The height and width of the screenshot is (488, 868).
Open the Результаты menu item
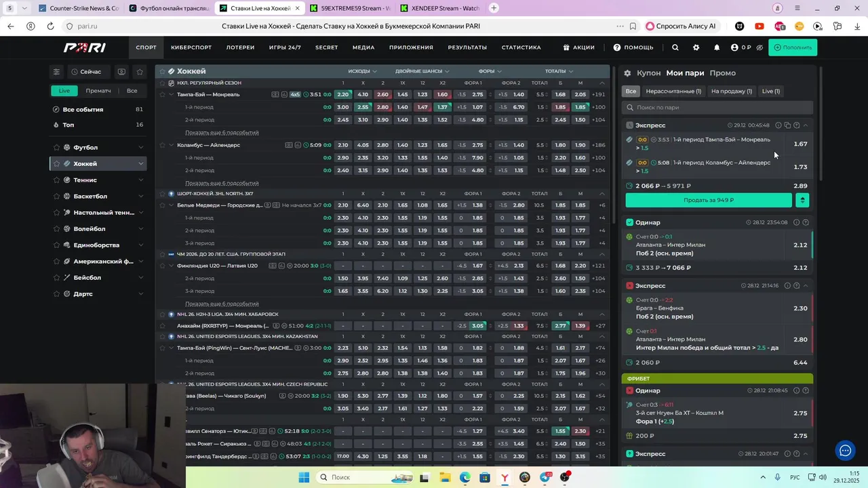click(x=467, y=47)
